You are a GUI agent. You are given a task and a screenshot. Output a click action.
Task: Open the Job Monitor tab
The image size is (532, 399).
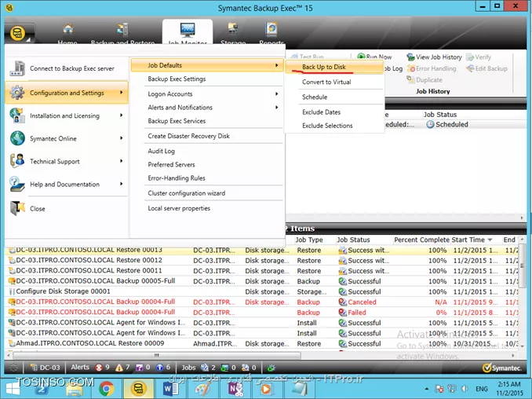(x=188, y=33)
